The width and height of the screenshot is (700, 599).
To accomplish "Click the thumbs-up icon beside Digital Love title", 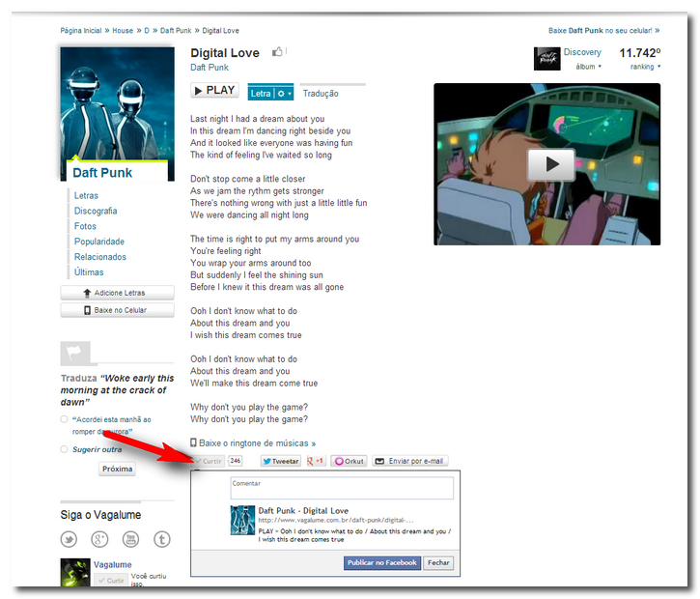I will 277,52.
